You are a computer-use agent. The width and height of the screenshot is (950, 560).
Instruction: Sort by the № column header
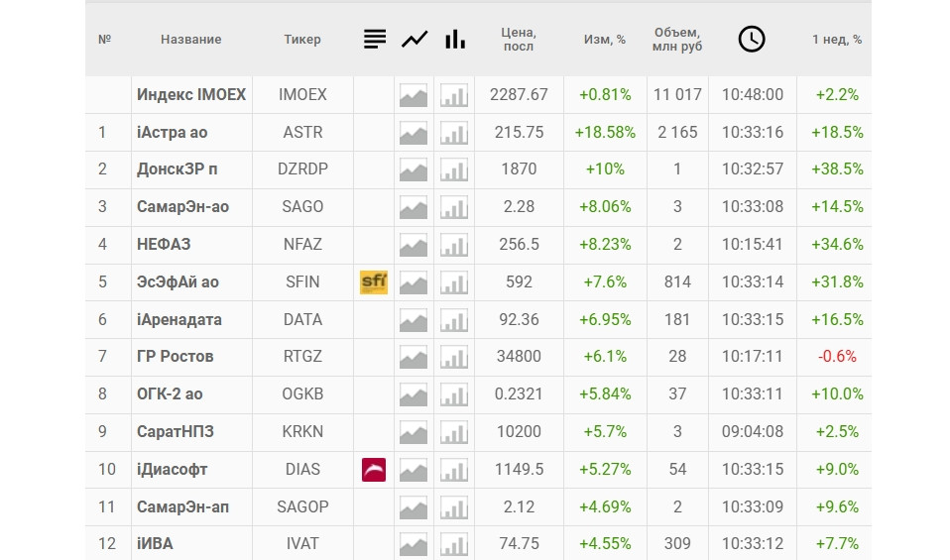pos(104,40)
